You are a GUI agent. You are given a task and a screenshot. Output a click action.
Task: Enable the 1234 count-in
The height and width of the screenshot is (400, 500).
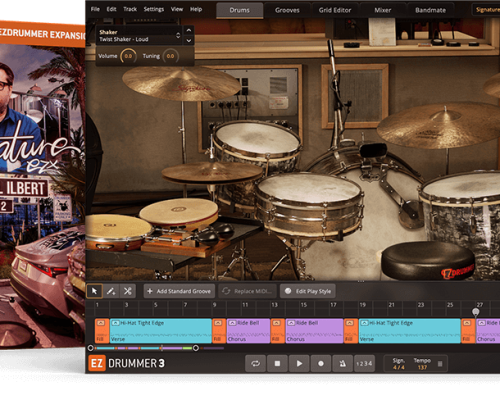[364, 363]
